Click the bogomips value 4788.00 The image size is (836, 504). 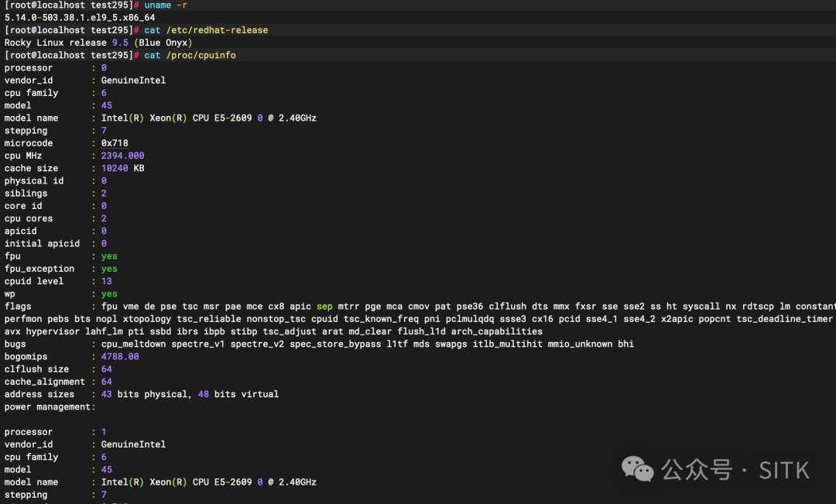tap(120, 356)
